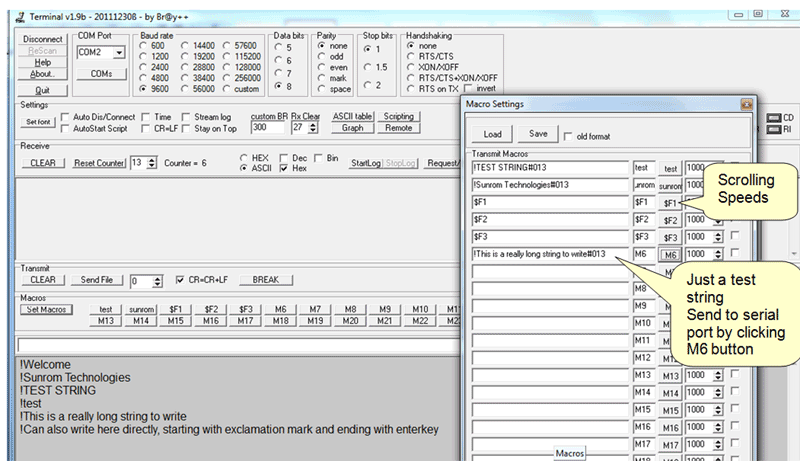Select HEX display mode radio button
Viewport: 800px width, 461px height.
pos(244,158)
